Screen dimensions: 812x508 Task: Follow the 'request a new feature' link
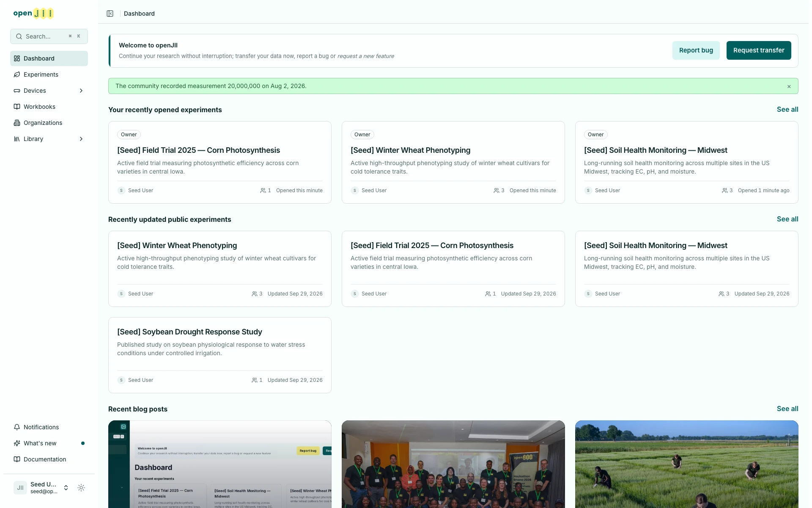pyautogui.click(x=365, y=56)
